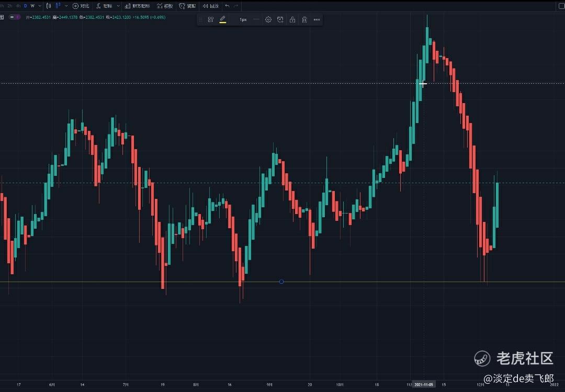565x392 pixels.
Task: Switch to weekly W timeframe
Action: [32, 6]
